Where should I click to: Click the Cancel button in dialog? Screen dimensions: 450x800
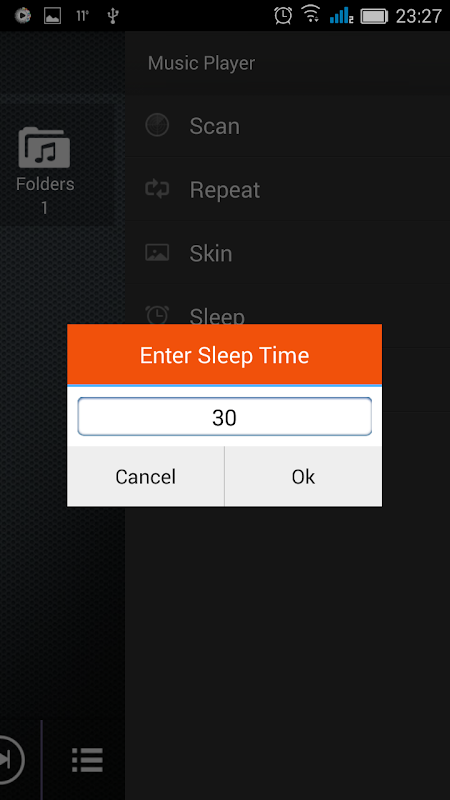click(145, 477)
